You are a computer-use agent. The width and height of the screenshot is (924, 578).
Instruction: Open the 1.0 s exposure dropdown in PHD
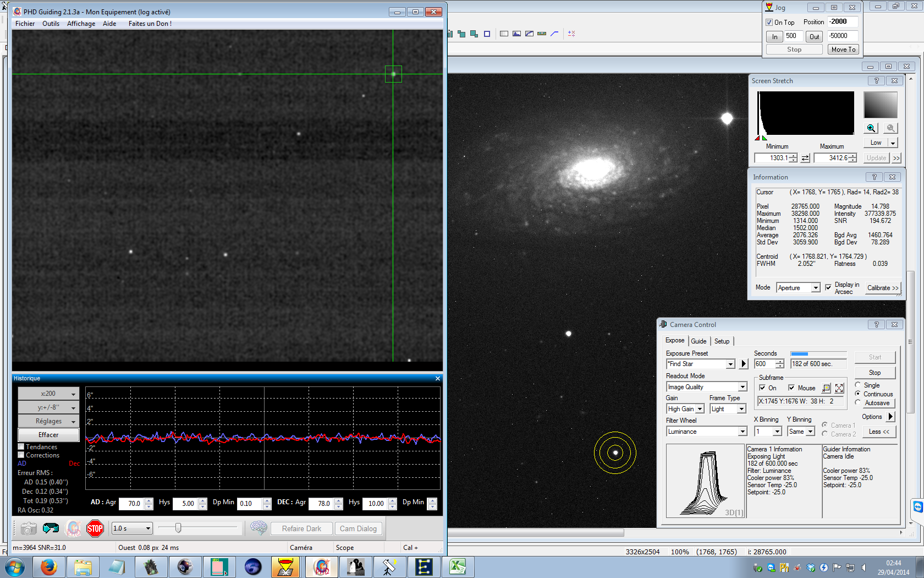(131, 528)
